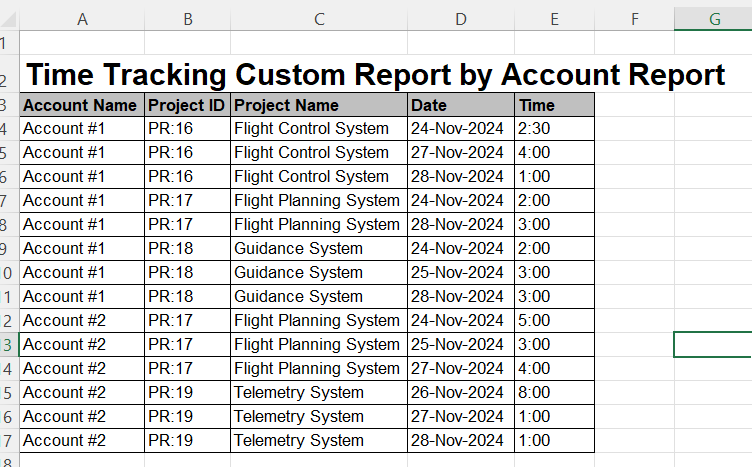Click the "Date" table header cell
The image size is (752, 467).
click(x=460, y=105)
